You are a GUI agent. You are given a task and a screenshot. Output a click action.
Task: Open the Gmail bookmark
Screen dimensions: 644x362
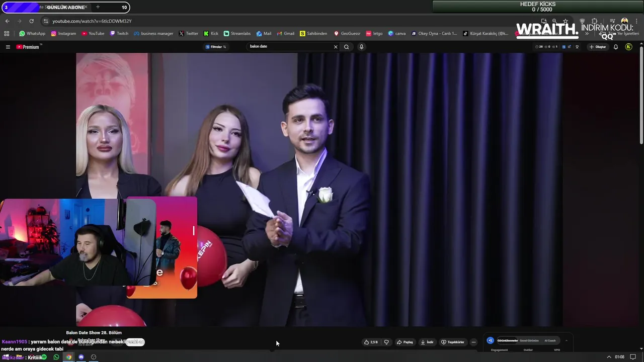click(286, 34)
